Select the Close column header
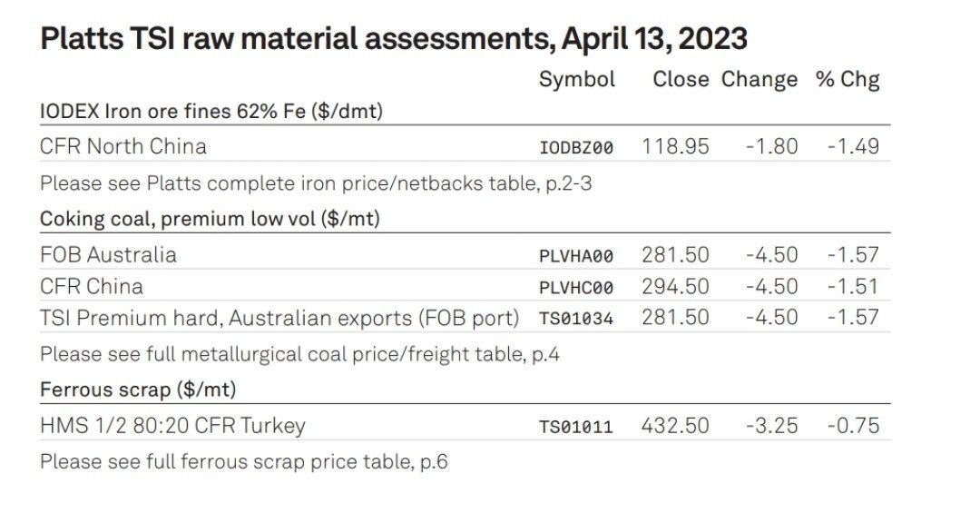 [681, 79]
